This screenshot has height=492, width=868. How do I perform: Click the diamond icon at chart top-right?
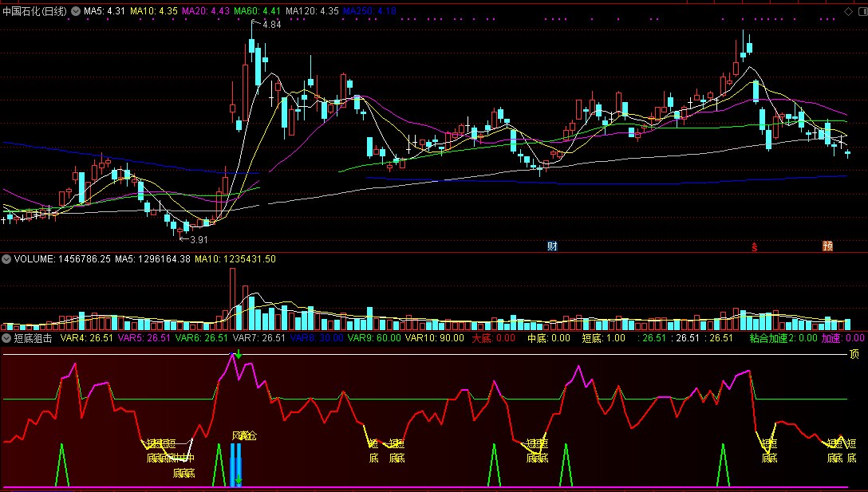[848, 11]
